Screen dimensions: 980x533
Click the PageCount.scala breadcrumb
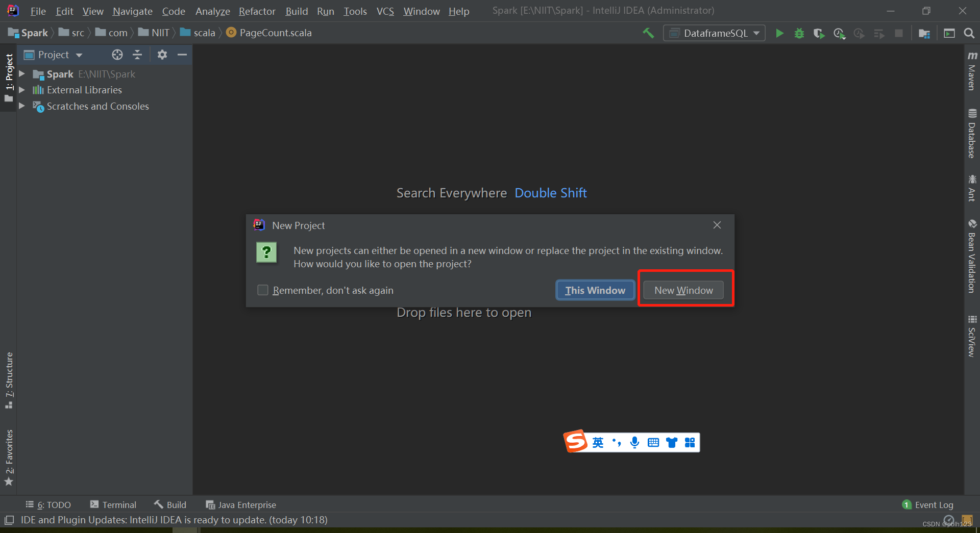click(269, 33)
